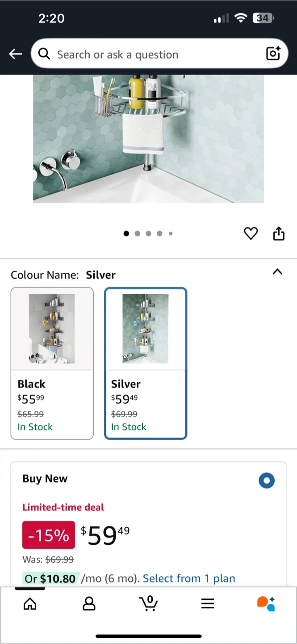Tap the product image of shower caddy
This screenshot has height=644, width=297.
pos(148,139)
